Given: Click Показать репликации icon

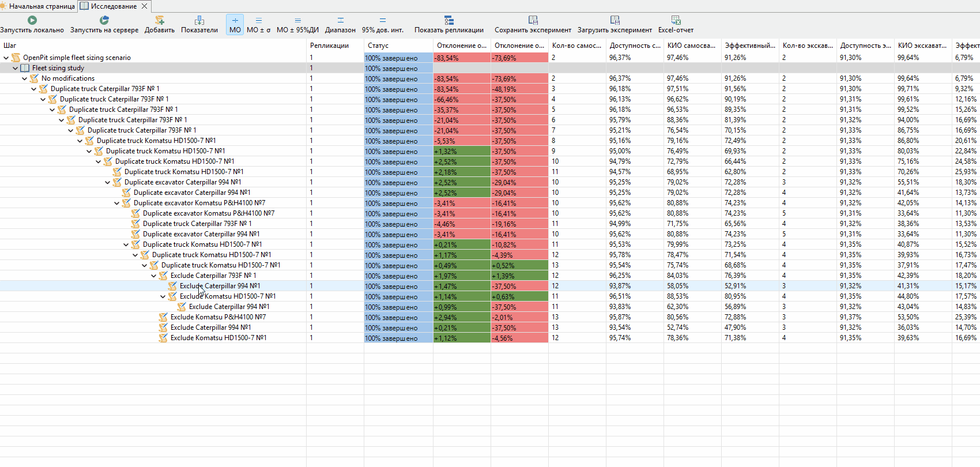Looking at the screenshot, I should click(449, 20).
